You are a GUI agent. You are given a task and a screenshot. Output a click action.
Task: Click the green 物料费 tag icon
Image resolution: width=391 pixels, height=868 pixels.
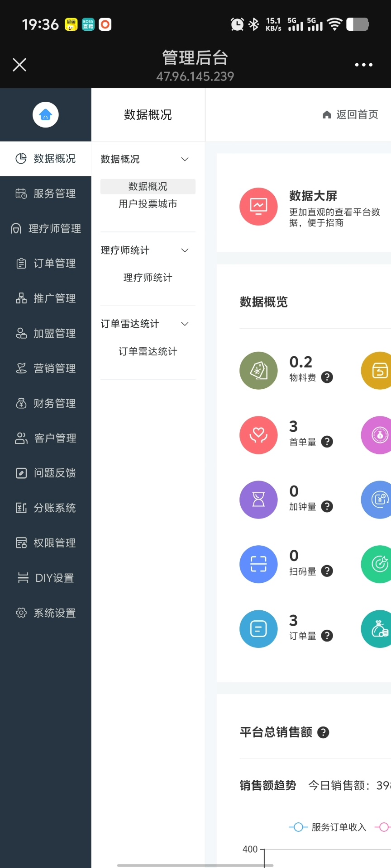(258, 371)
